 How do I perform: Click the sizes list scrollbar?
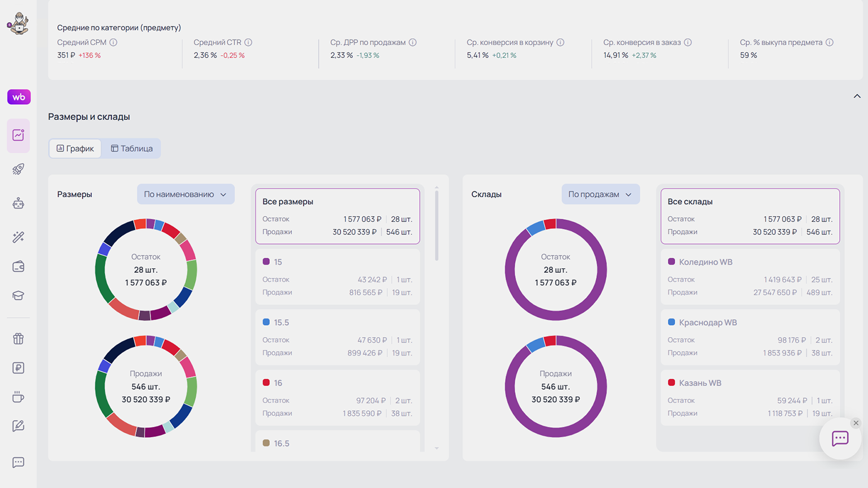click(x=437, y=225)
